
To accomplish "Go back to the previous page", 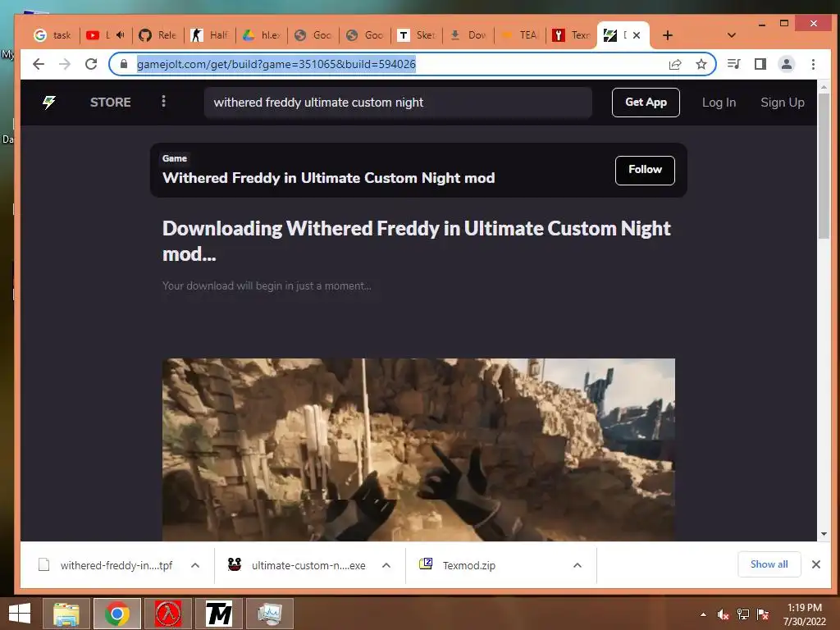I will click(x=38, y=64).
